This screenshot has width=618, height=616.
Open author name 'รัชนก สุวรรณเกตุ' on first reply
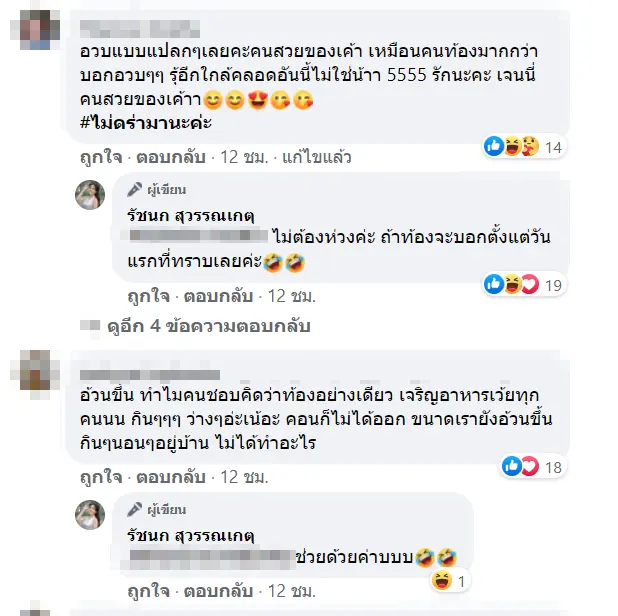tap(191, 215)
